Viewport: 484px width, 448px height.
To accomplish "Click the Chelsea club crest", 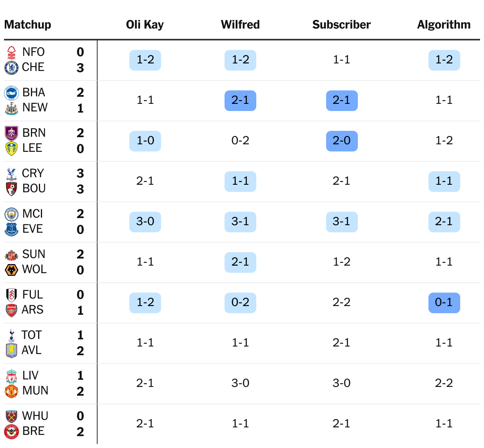I will [x=12, y=68].
